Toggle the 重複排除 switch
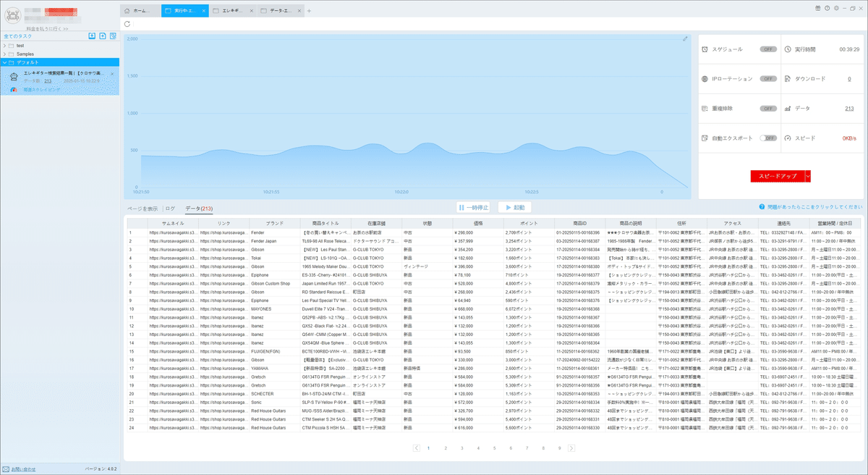The image size is (868, 475). click(x=767, y=108)
